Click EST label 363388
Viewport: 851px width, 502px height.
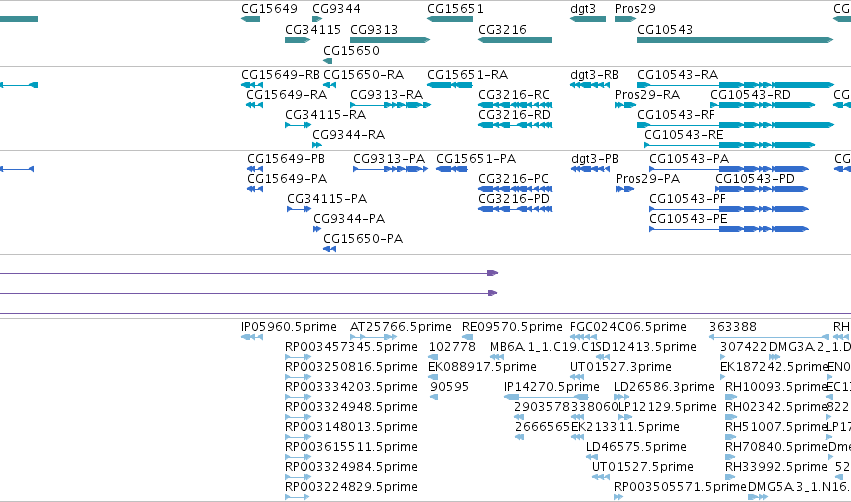click(733, 327)
